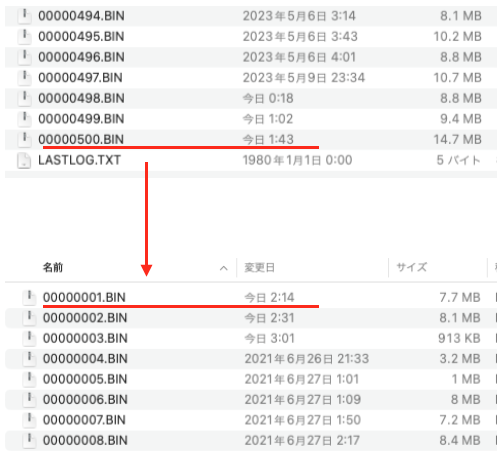Screen dimensions: 497x457
Task: Select the 00000005.BIN file icon
Action: (x=29, y=379)
